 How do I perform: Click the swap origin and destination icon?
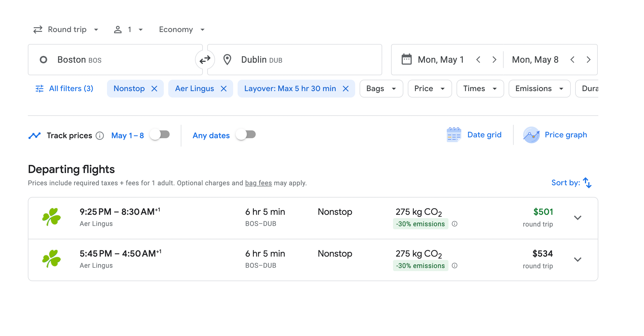[x=205, y=60]
